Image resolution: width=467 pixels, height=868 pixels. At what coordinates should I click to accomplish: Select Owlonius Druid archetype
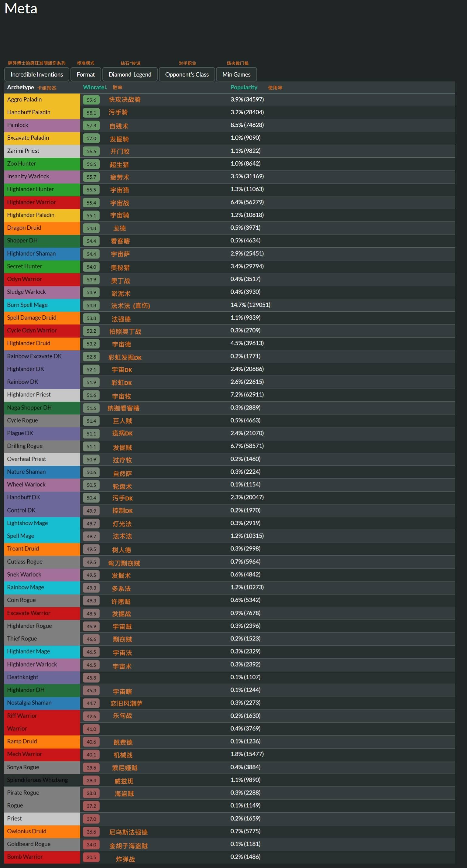point(42,832)
